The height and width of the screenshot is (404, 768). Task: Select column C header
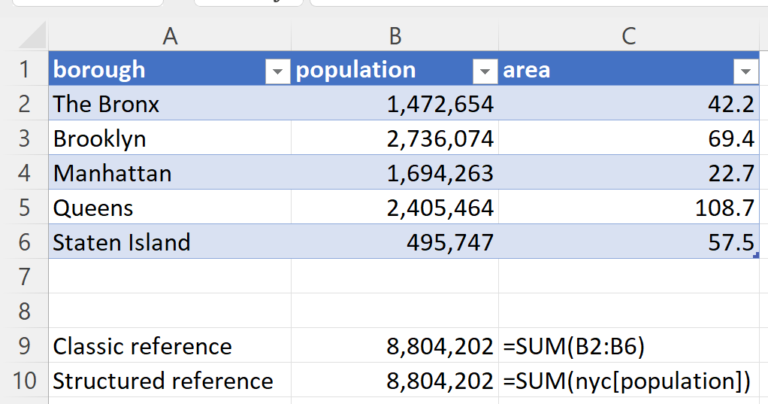[x=629, y=37]
